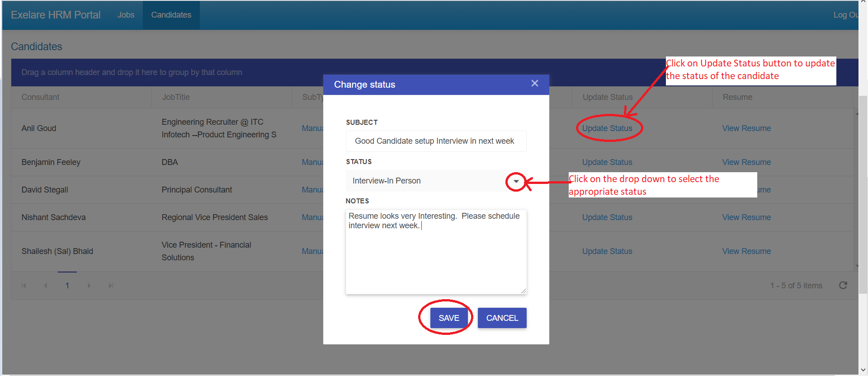This screenshot has height=376, width=868.
Task: Click Update Status for Benjamin Feeley
Action: click(607, 162)
